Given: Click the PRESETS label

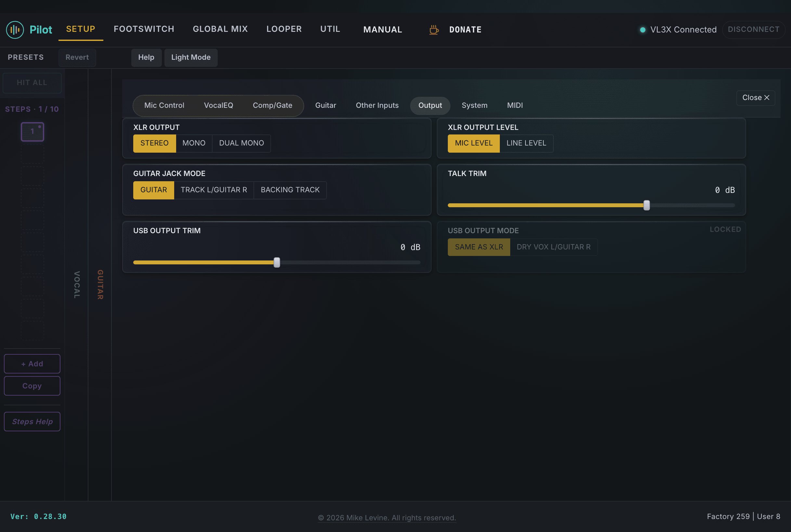Looking at the screenshot, I should coord(26,57).
